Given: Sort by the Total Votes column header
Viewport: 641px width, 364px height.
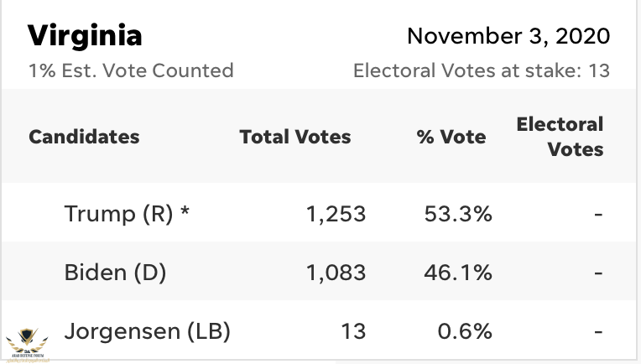Looking at the screenshot, I should 295,137.
